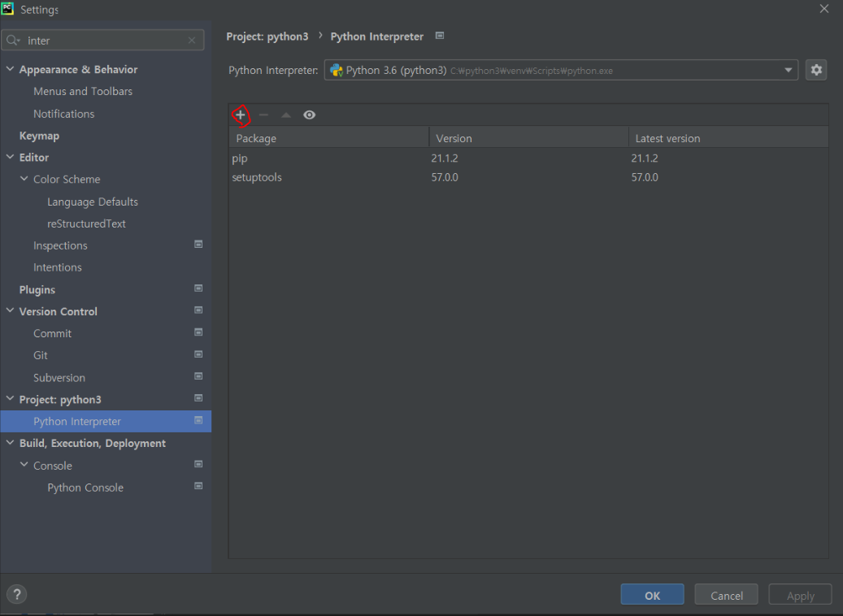Click the plus icon to install package
This screenshot has width=843, height=616.
click(241, 115)
